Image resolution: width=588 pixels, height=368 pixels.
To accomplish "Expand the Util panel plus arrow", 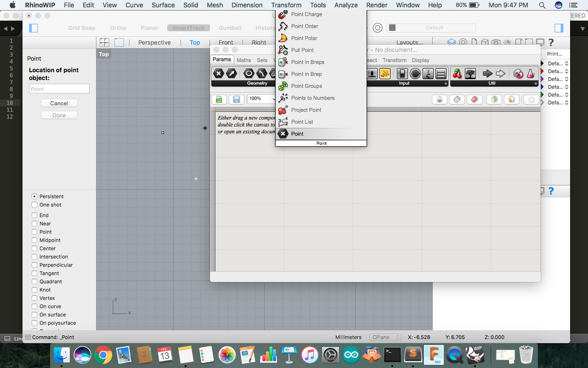I will point(536,84).
